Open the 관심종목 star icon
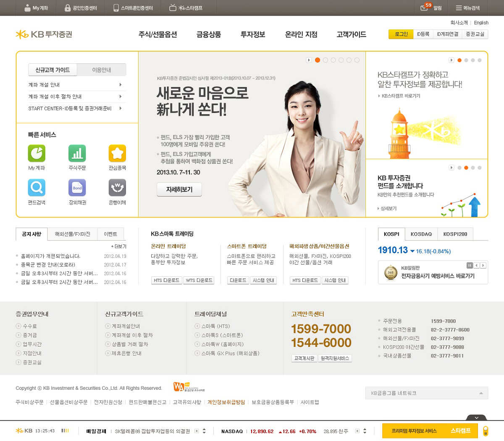Viewport: 504px width, 441px height. pyautogui.click(x=117, y=153)
